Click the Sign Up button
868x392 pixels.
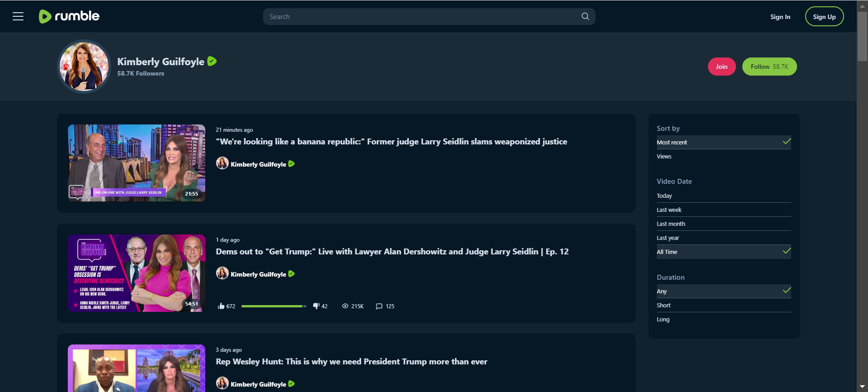[824, 17]
